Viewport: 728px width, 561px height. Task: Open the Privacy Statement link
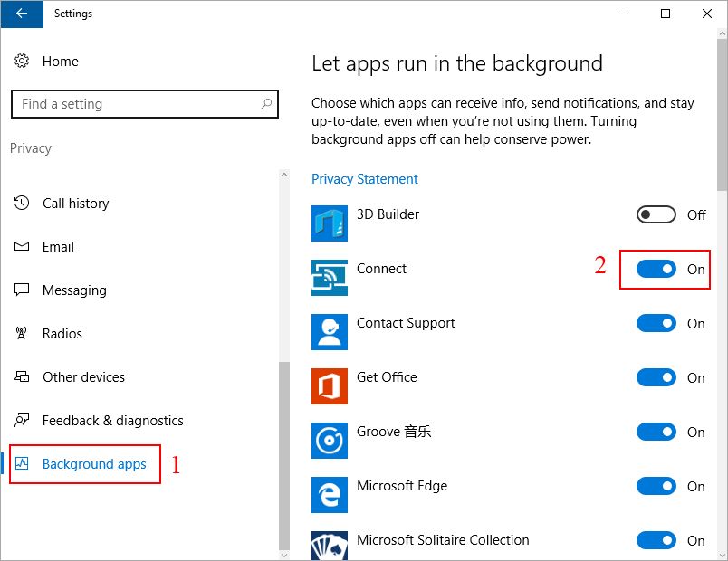pyautogui.click(x=365, y=179)
